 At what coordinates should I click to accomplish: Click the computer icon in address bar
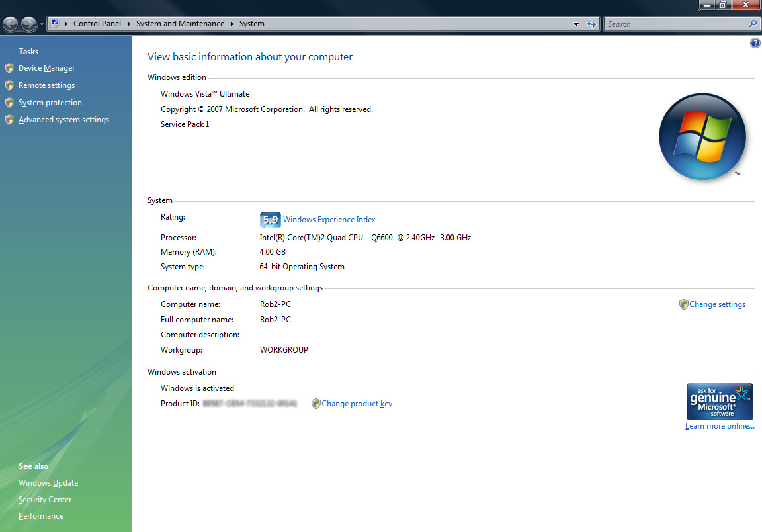[54, 23]
